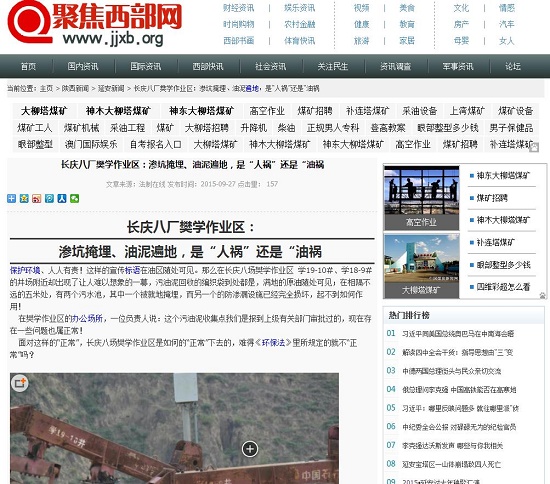The width and height of the screenshot is (550, 484).
Task: Click the 采油设备 keyword link
Action: point(419,111)
